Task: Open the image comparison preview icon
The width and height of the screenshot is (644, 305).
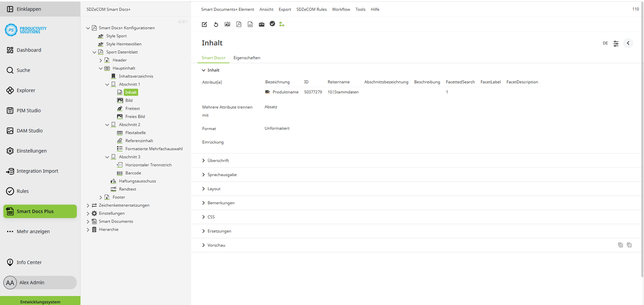Action: point(227,24)
